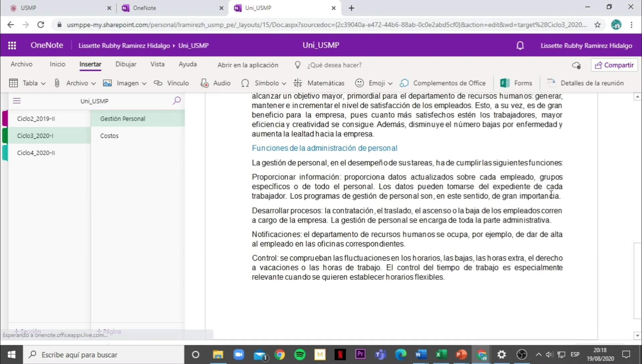642x364 pixels.
Task: Click Abrir en la aplicación
Action: tap(248, 65)
